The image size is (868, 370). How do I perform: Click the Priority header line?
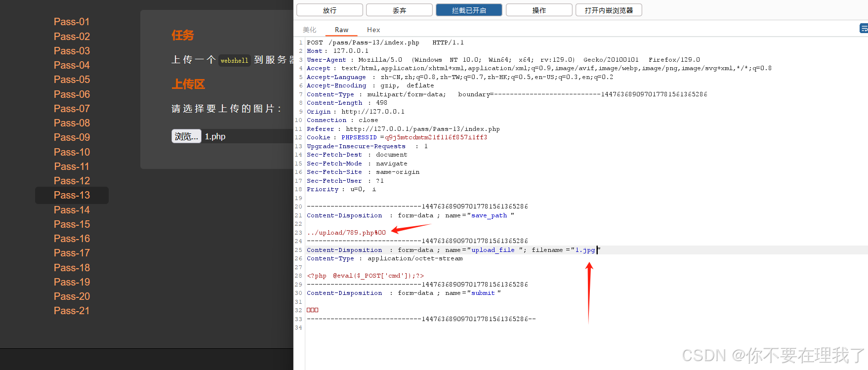pyautogui.click(x=341, y=189)
